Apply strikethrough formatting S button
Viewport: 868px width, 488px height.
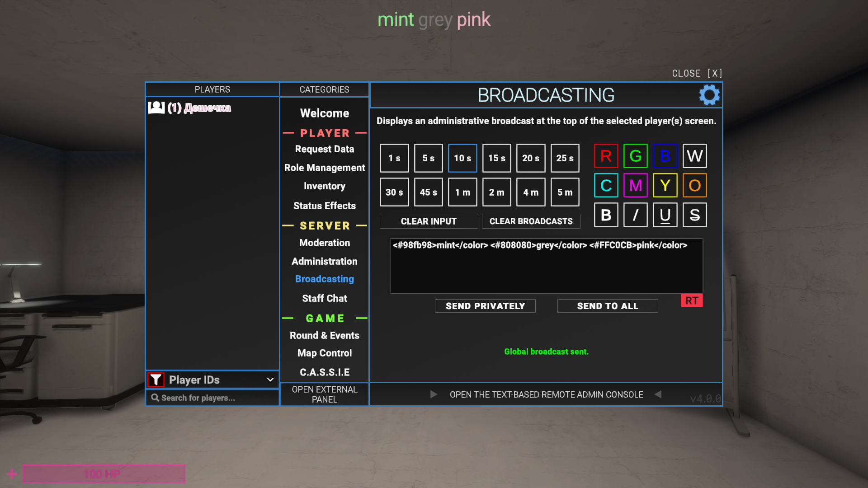click(x=694, y=215)
